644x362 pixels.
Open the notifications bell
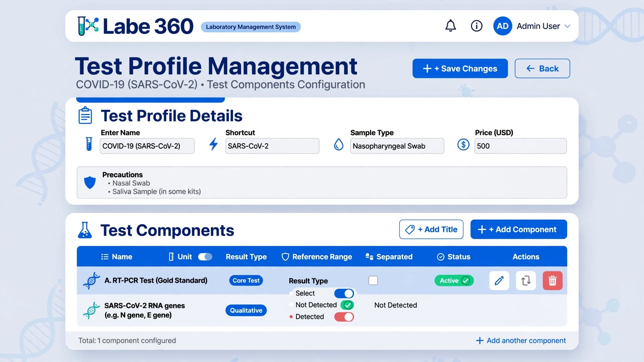pyautogui.click(x=450, y=26)
